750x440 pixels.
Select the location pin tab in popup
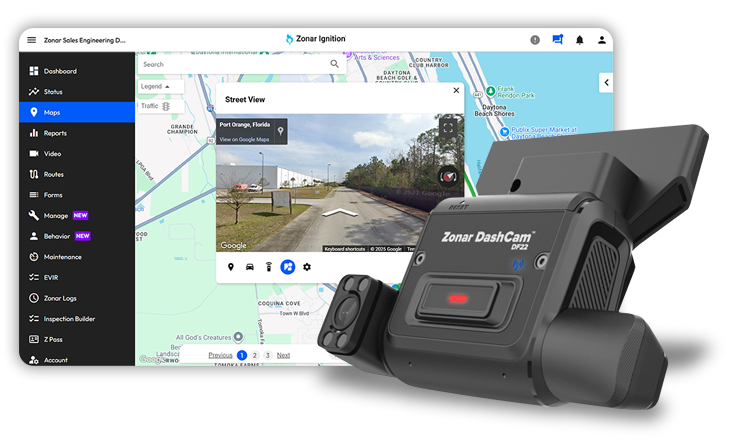[x=231, y=267]
